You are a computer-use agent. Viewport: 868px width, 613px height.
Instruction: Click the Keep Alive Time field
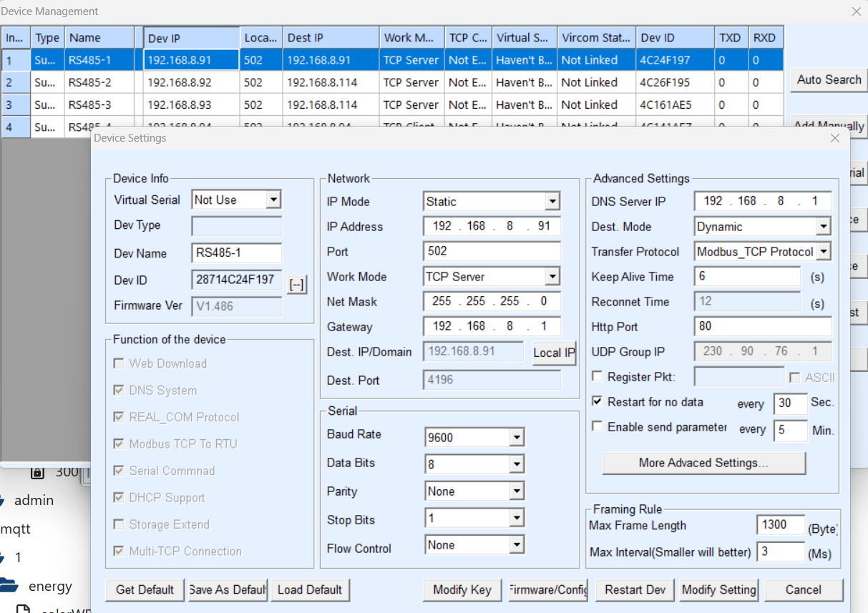pyautogui.click(x=748, y=277)
